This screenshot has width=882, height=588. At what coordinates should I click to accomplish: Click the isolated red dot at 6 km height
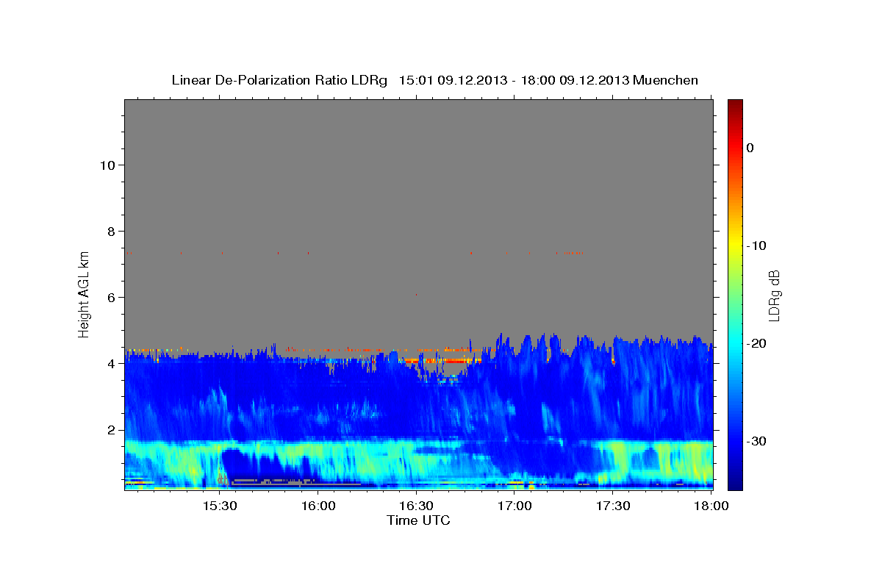click(x=417, y=295)
